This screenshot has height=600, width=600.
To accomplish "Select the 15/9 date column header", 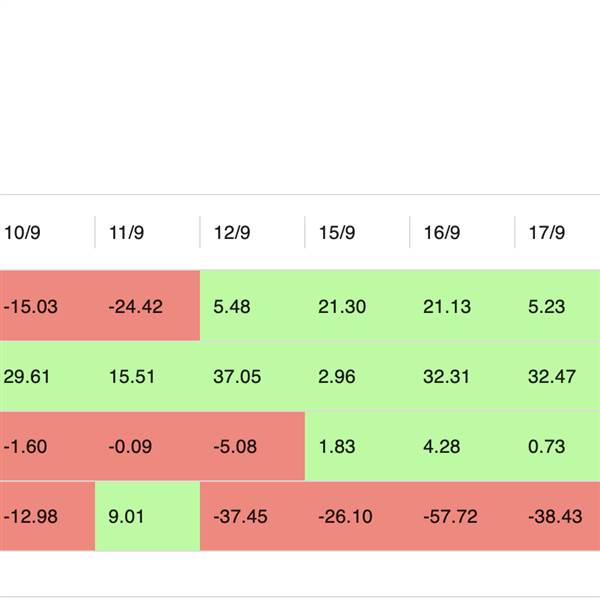I will (x=337, y=233).
